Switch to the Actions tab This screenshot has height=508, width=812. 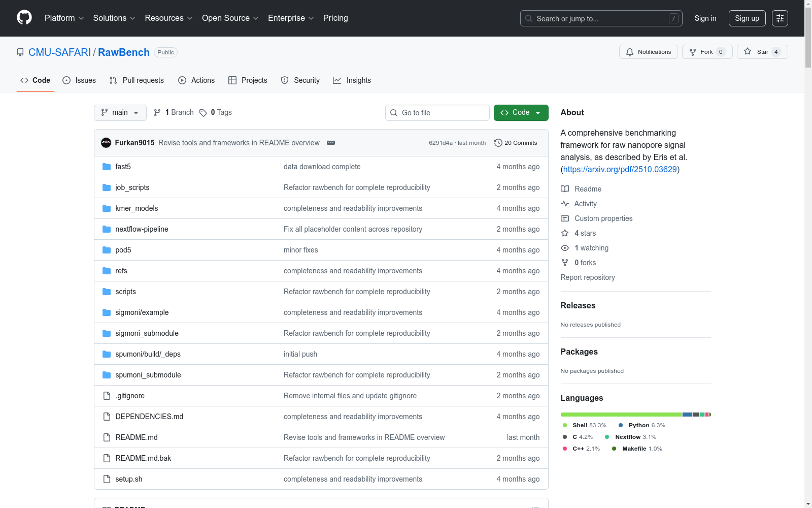click(196, 80)
